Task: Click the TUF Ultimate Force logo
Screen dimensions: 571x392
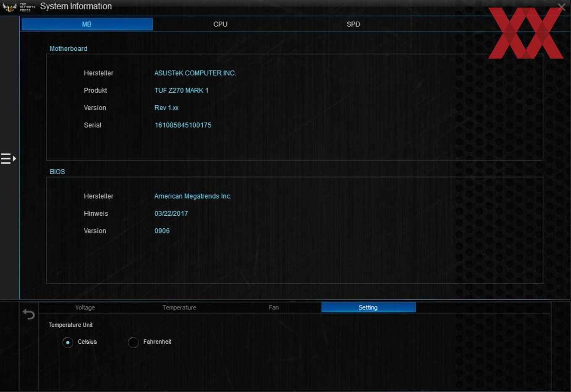Action: 19,7
